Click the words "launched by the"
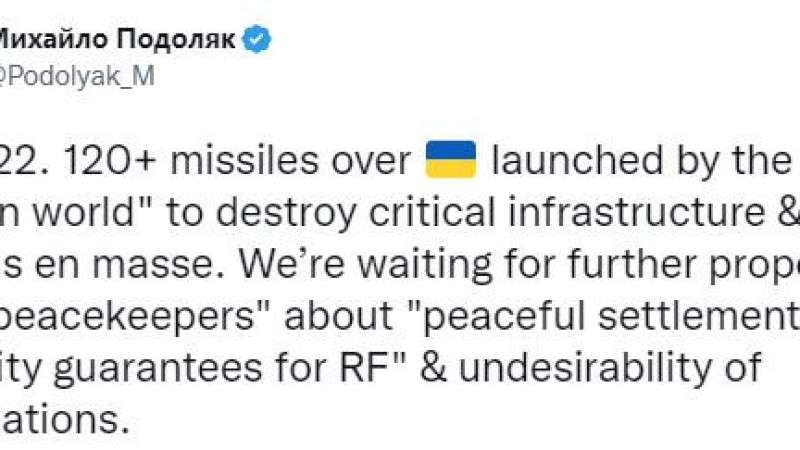The width and height of the screenshot is (800, 450). pyautogui.click(x=641, y=160)
